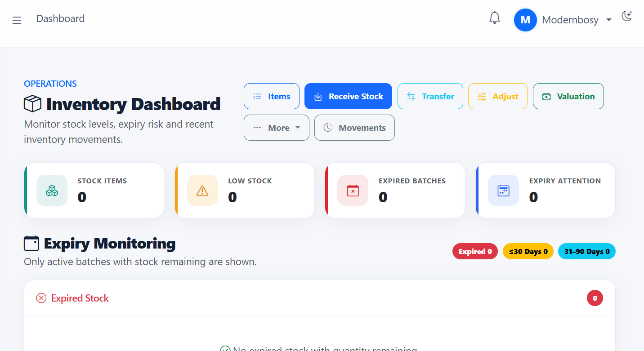The height and width of the screenshot is (351, 644).
Task: Click the EXPIRY ATTENTION card label
Action: pyautogui.click(x=565, y=181)
